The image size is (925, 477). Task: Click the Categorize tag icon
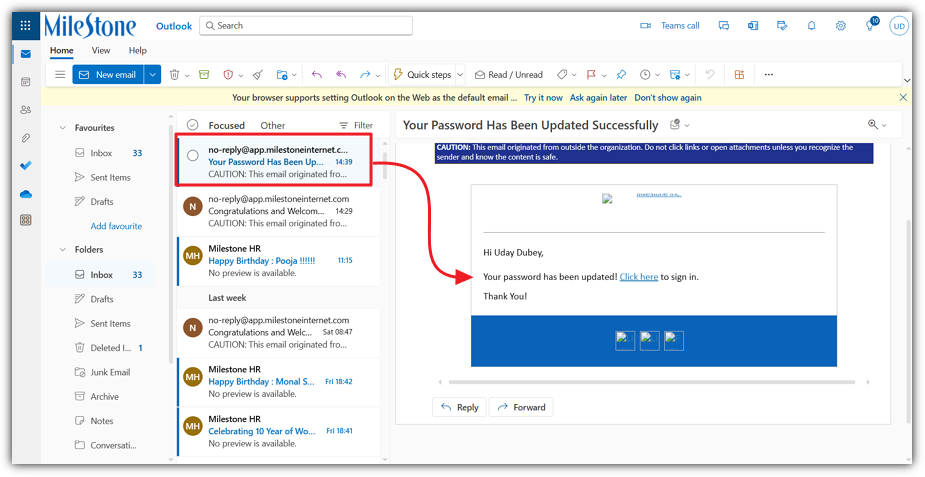tap(562, 75)
